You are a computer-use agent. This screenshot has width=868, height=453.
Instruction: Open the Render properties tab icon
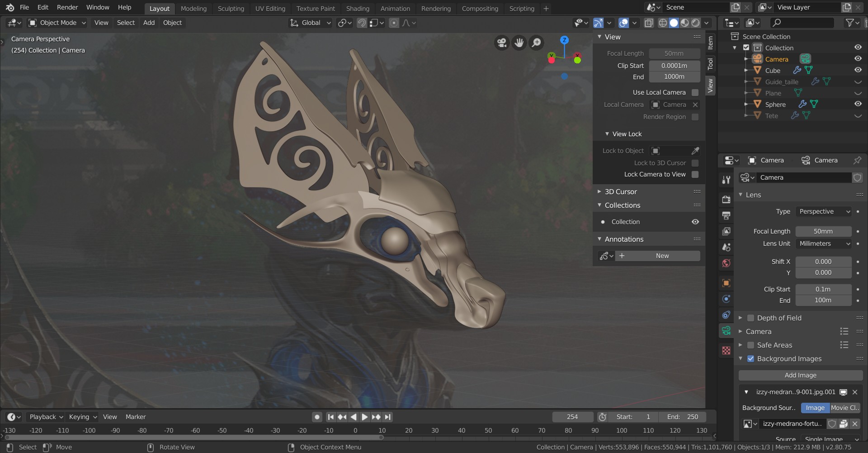coord(726,200)
